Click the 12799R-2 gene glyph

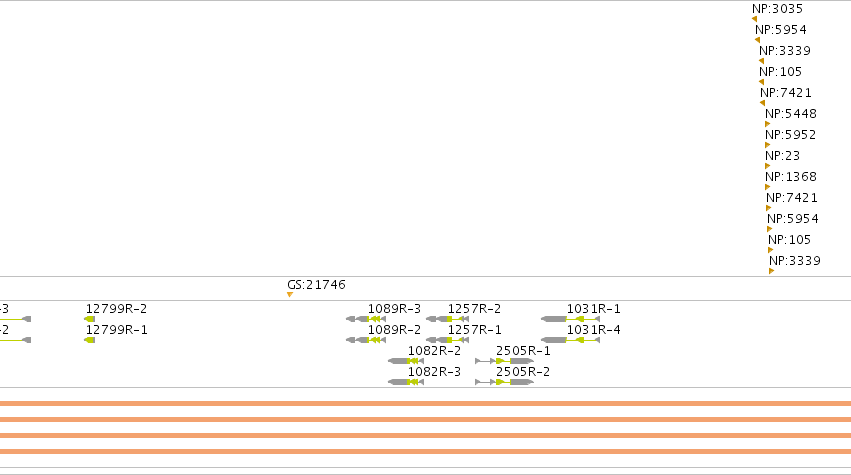click(90, 319)
